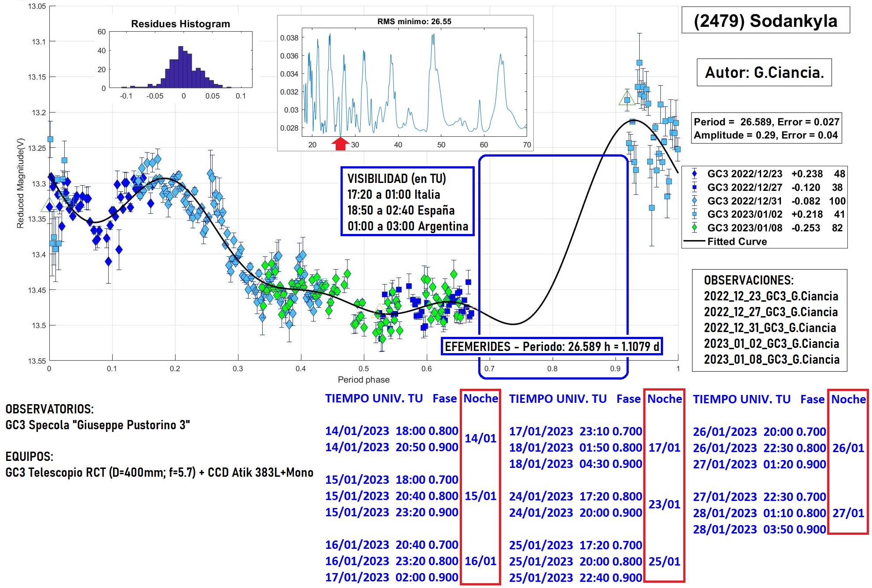Click the 'Autor: G.Ciancia.' label
Viewport: 872px width, 588px height.
click(764, 73)
